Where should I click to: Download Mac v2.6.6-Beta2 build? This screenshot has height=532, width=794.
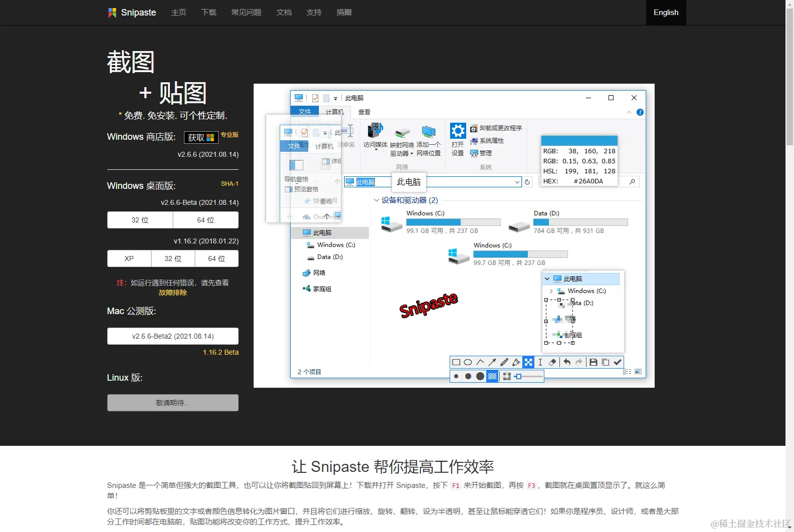(173, 336)
